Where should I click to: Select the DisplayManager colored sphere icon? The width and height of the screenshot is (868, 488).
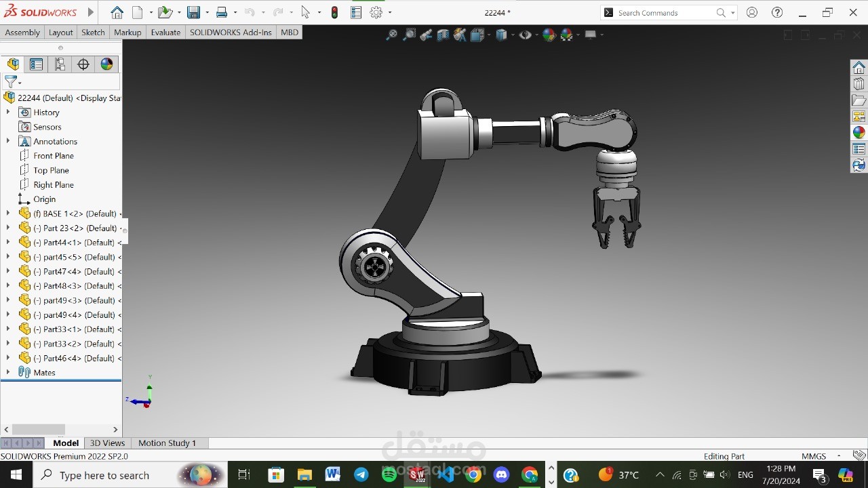[x=106, y=64]
